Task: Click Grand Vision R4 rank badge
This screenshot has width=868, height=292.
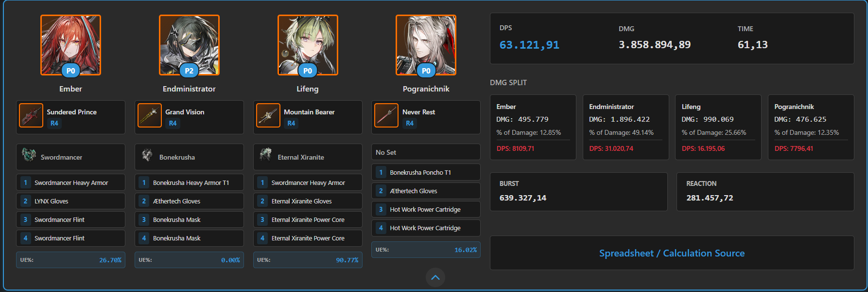Action: (173, 123)
